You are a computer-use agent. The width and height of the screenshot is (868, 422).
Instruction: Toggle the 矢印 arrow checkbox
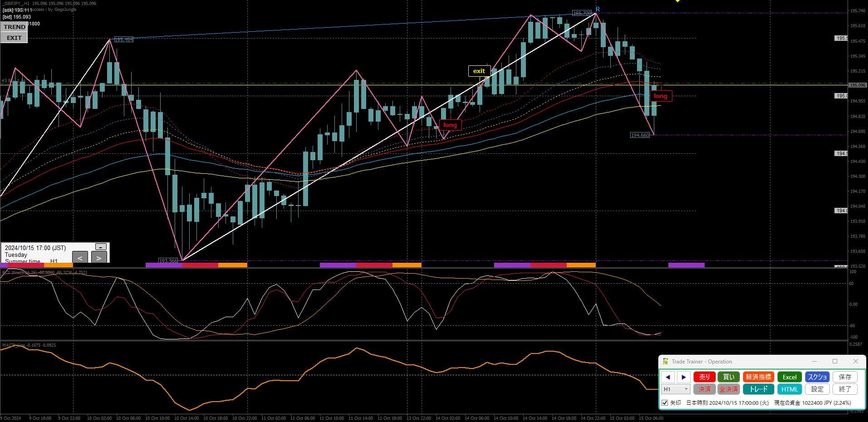[665, 403]
